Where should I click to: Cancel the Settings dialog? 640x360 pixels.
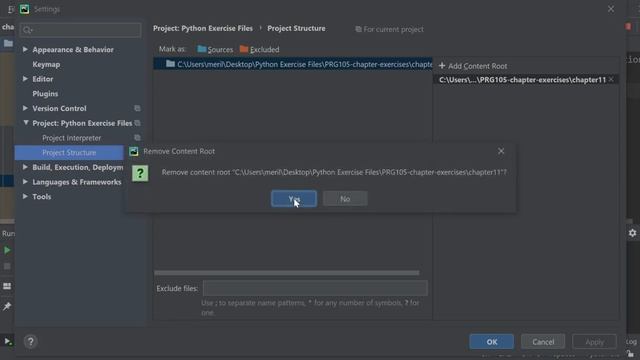tap(543, 342)
